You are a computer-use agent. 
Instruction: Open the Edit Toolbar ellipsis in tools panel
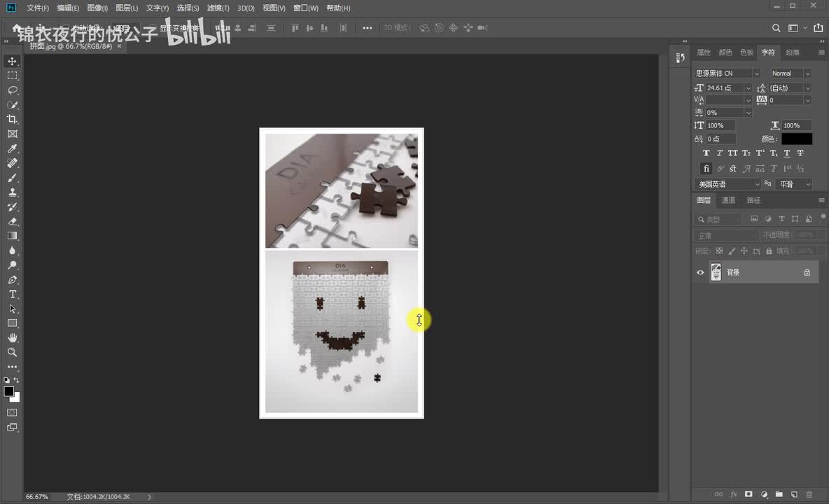pos(12,367)
